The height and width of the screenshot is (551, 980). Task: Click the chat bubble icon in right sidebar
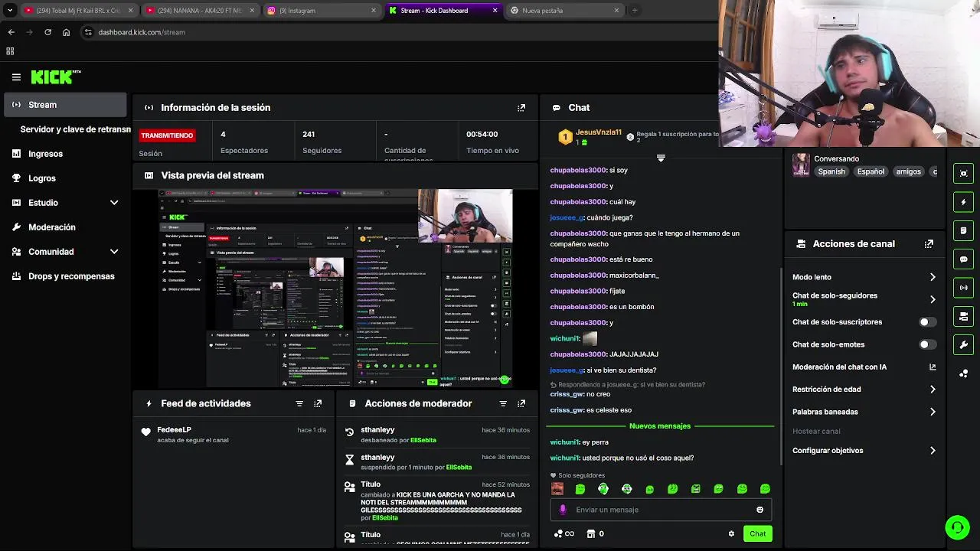(964, 259)
